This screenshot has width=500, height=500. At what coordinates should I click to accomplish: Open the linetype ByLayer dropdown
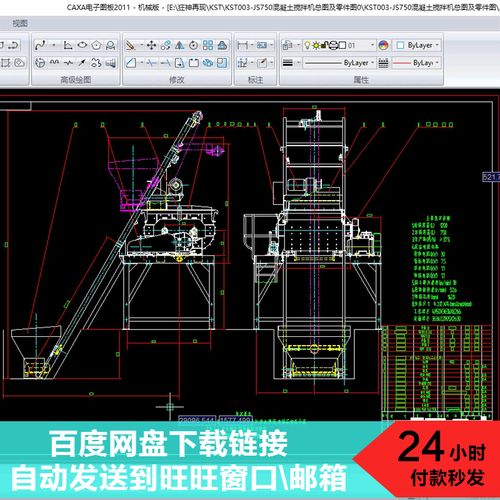point(373,63)
